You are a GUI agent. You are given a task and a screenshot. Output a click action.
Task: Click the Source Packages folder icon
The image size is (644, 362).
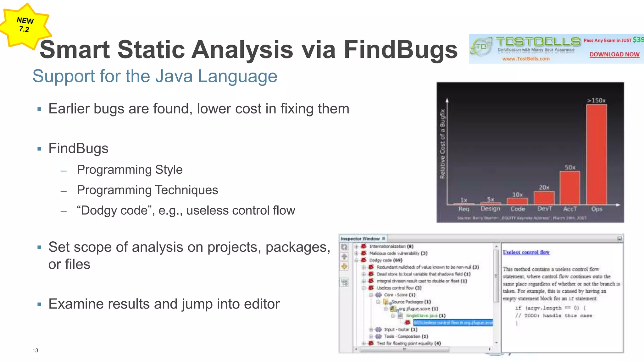click(x=386, y=302)
